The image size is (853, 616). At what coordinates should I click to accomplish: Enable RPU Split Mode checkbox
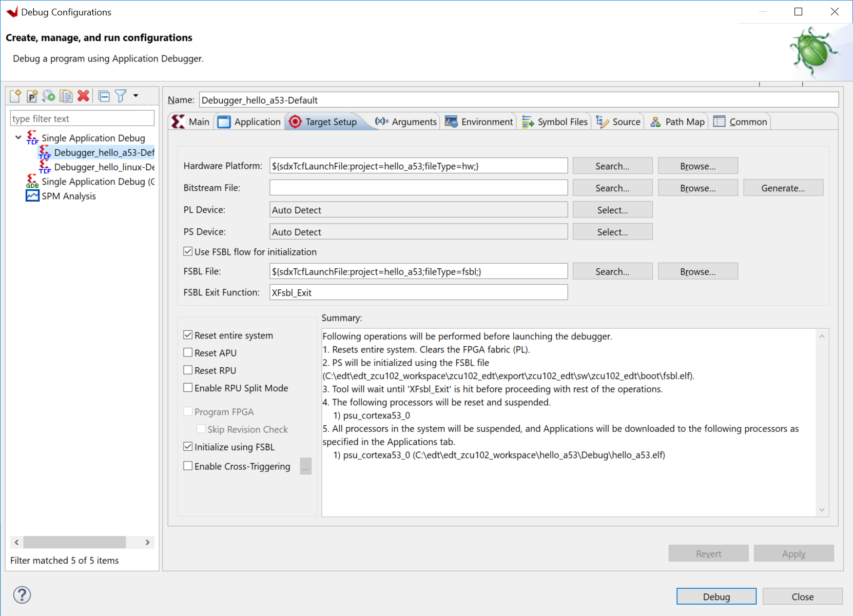(x=188, y=388)
